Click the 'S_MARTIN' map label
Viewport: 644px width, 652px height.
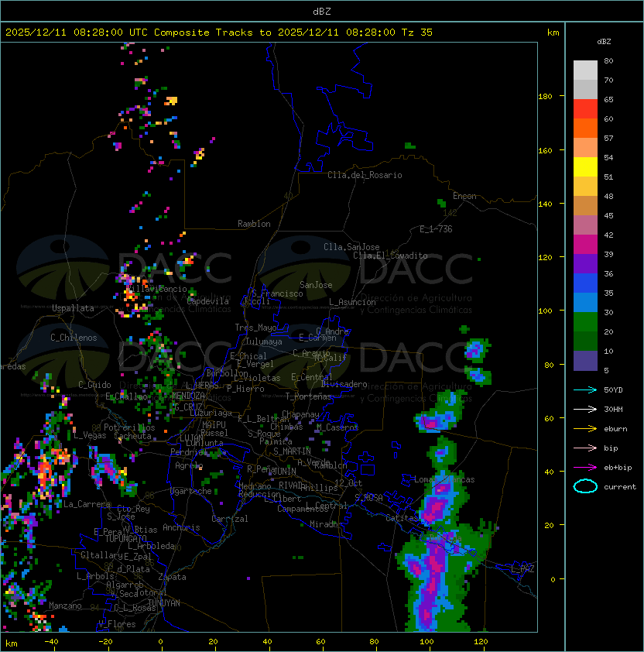(292, 451)
